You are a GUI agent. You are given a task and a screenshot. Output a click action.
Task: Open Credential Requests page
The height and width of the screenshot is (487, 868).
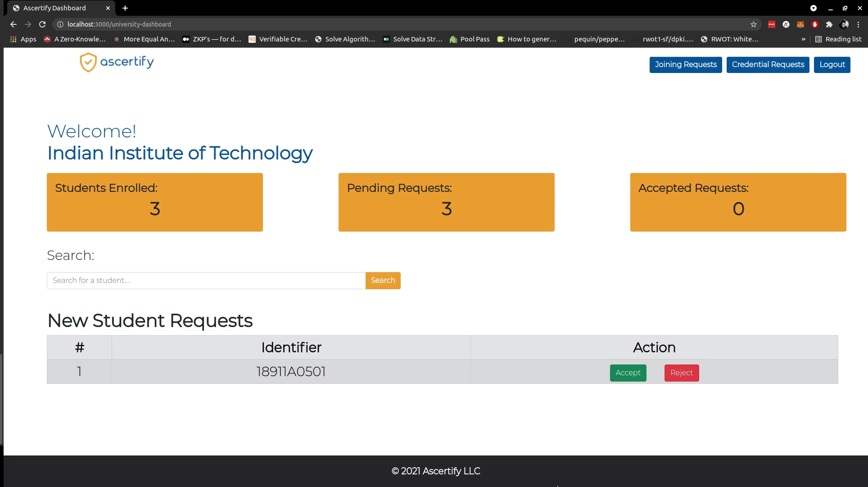[x=768, y=64]
